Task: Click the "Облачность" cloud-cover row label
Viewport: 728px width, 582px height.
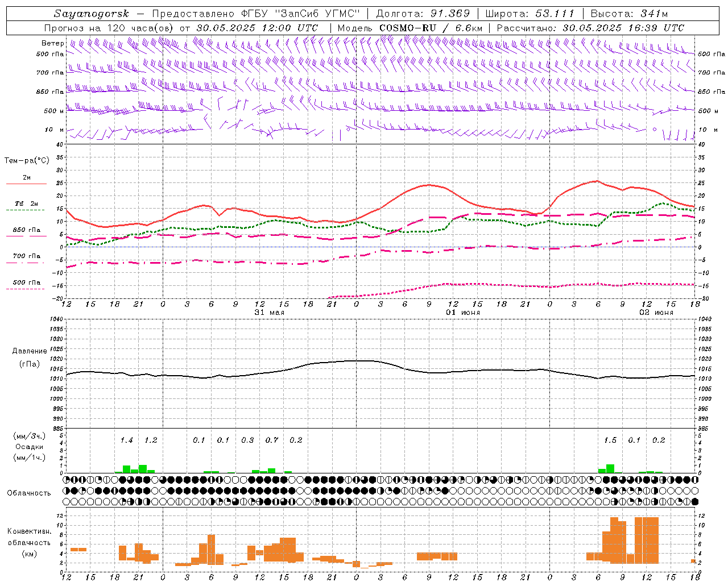Action: pyautogui.click(x=29, y=493)
